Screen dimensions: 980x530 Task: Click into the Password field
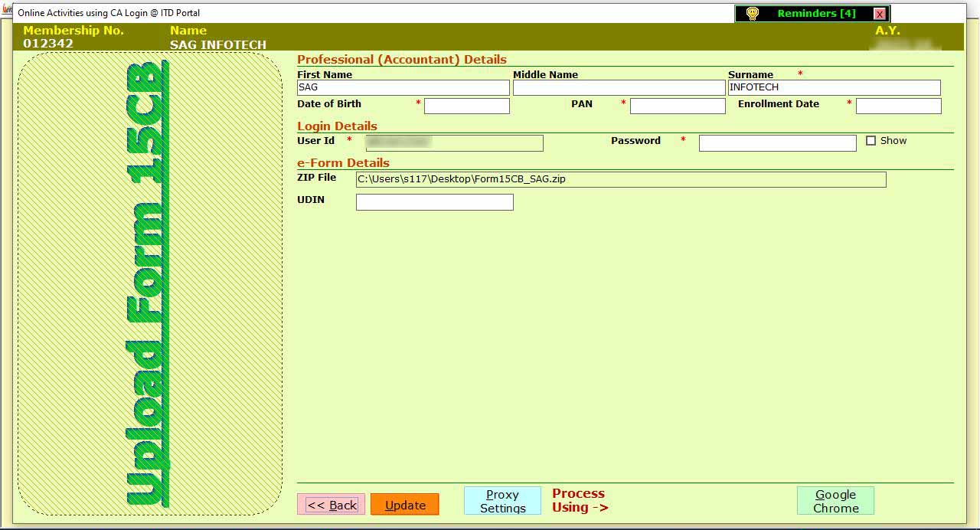click(777, 143)
